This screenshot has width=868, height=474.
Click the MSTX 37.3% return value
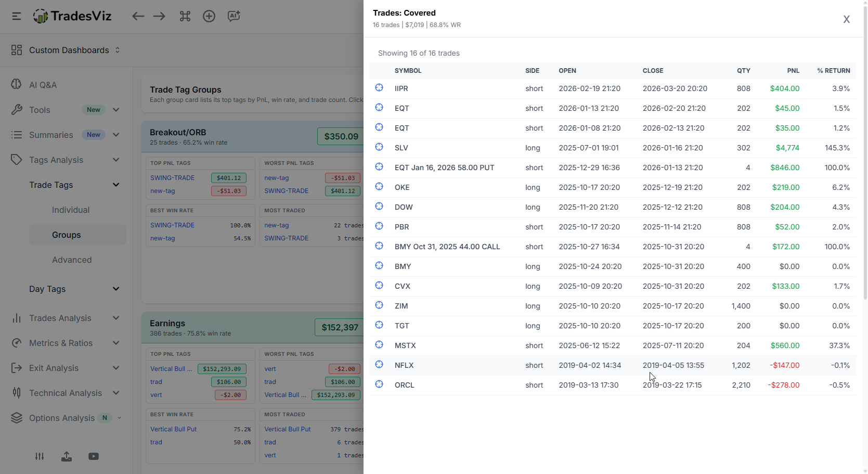(x=839, y=345)
